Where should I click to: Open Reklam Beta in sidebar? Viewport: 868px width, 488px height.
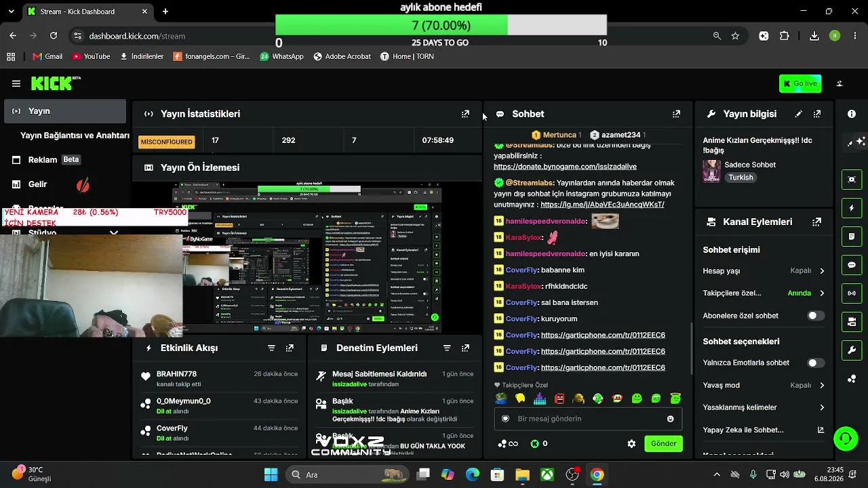[65, 160]
